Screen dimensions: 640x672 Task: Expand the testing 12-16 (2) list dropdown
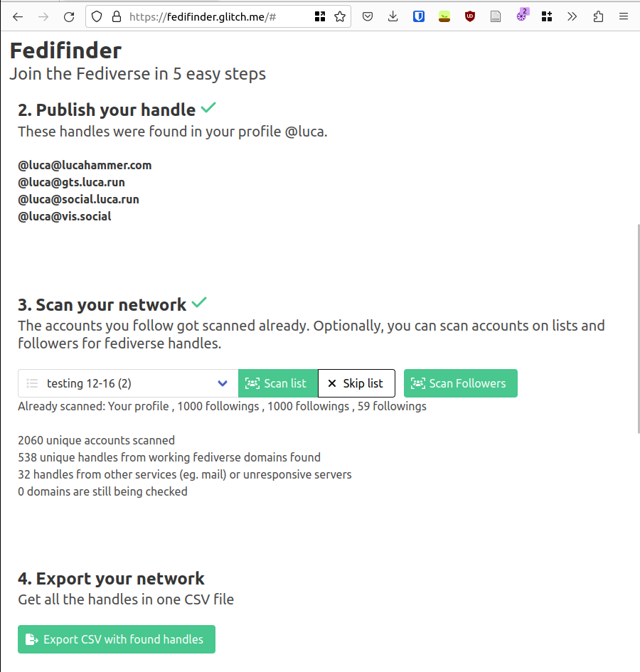tap(128, 383)
